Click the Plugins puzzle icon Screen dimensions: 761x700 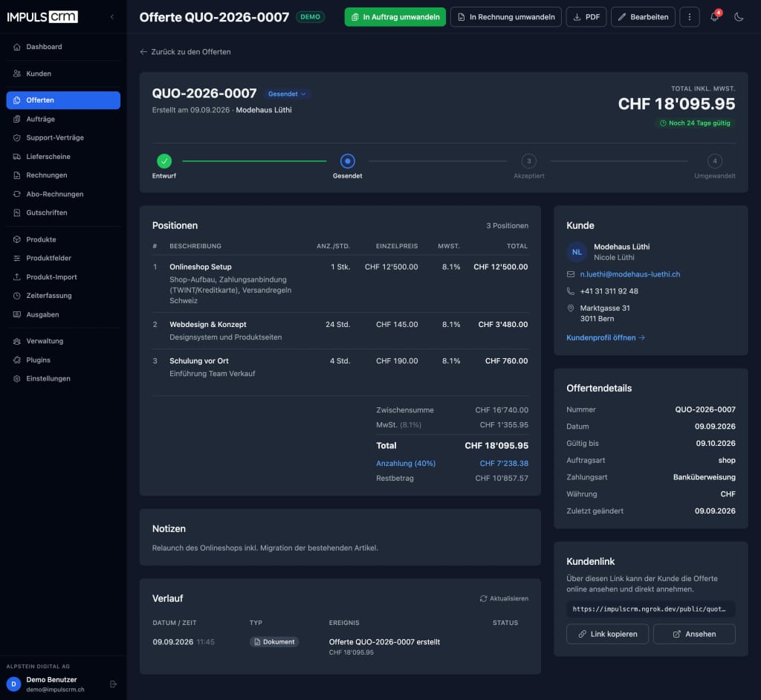(17, 360)
